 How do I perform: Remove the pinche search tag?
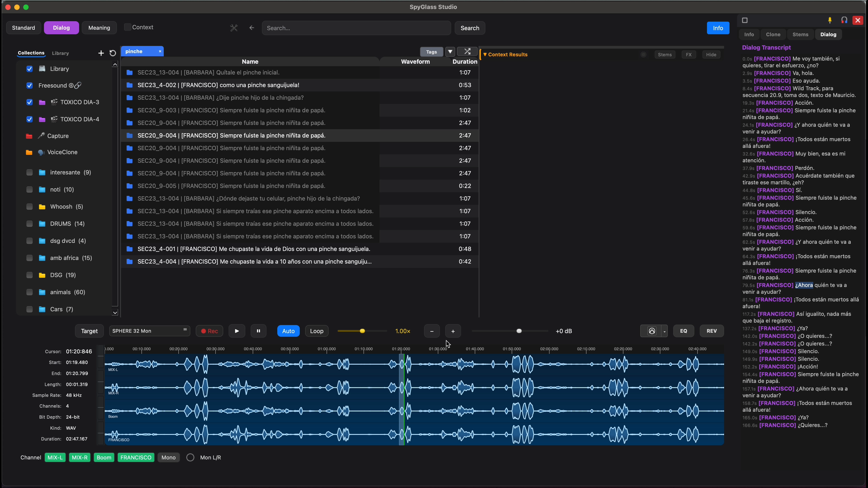pos(160,51)
